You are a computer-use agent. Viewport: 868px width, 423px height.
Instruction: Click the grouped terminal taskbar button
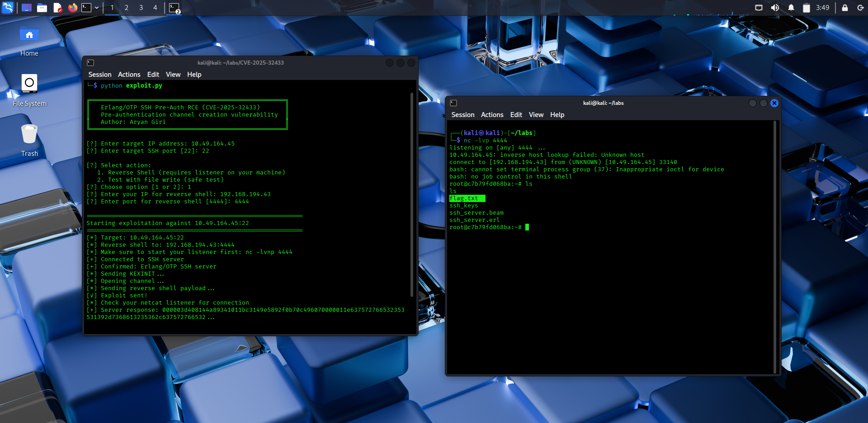pyautogui.click(x=175, y=8)
